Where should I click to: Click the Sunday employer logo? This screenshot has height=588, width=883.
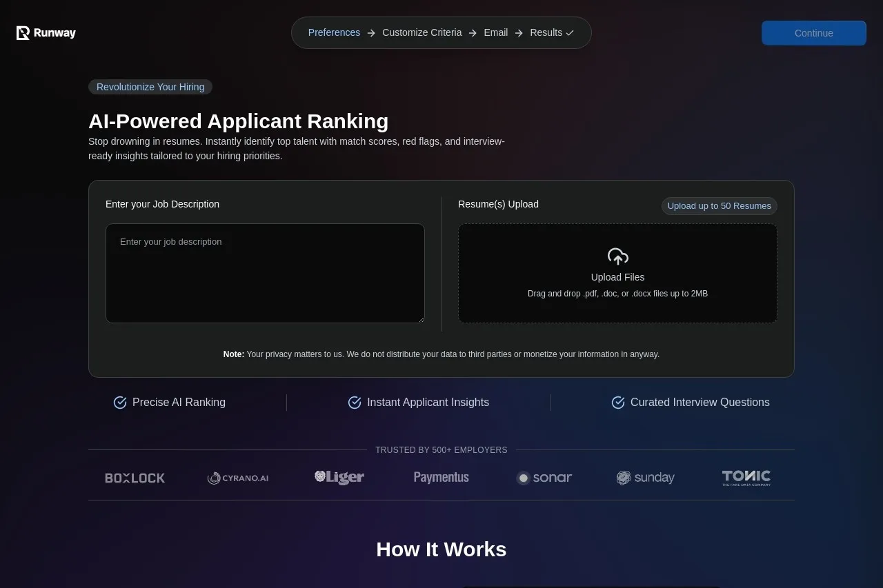[x=646, y=478]
